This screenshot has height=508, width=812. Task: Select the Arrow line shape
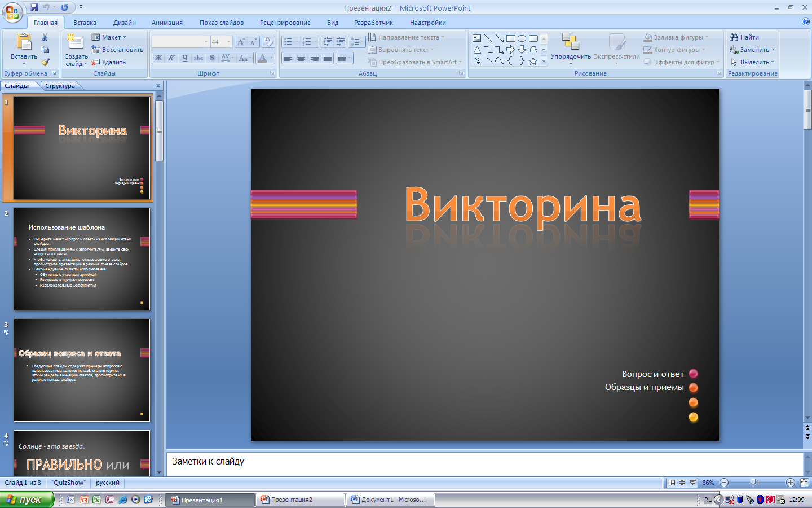pyautogui.click(x=500, y=38)
